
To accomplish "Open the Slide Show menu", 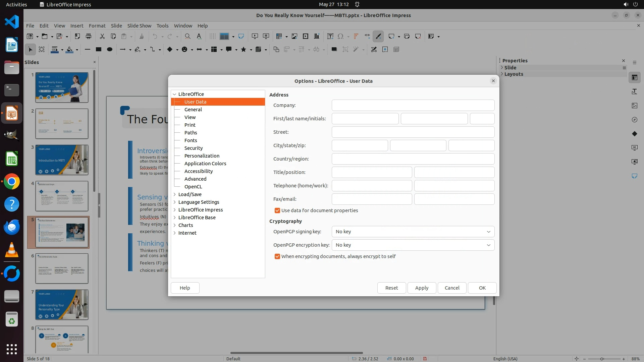I will (x=139, y=25).
